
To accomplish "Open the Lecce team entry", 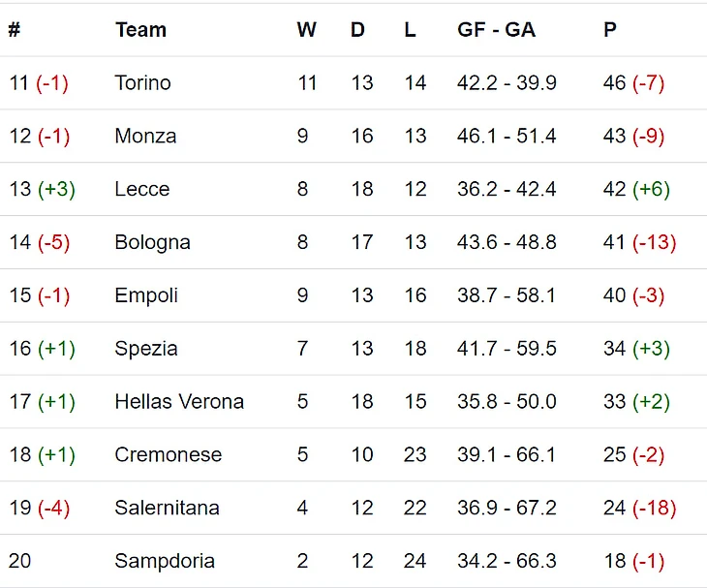I will (x=141, y=190).
